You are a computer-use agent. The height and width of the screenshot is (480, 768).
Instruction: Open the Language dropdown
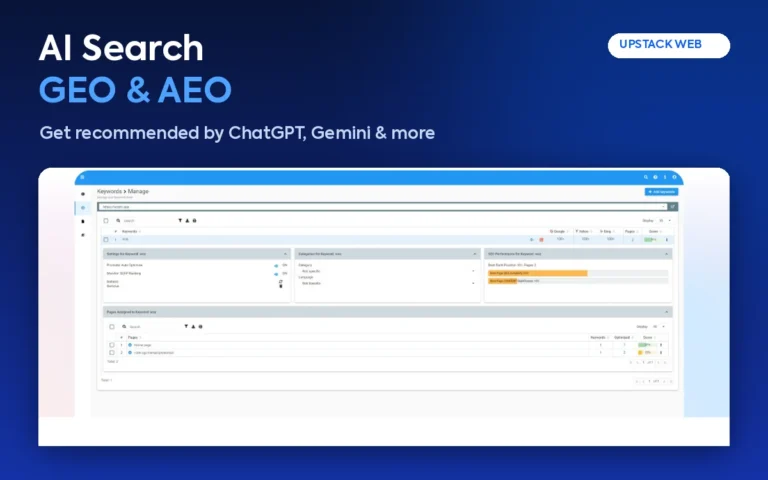click(x=387, y=283)
